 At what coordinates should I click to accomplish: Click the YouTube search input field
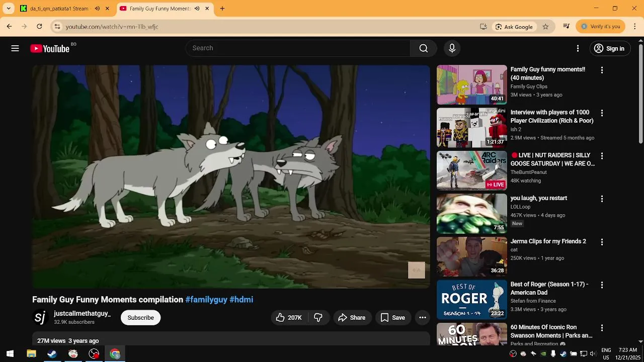(298, 48)
